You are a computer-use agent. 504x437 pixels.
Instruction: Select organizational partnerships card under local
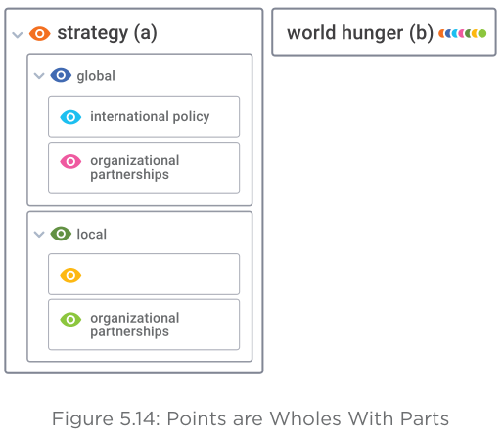144,325
